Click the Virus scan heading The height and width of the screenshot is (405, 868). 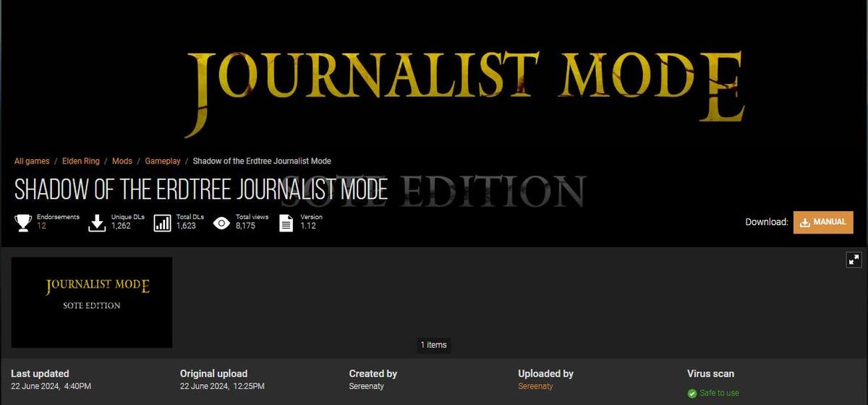click(x=710, y=374)
